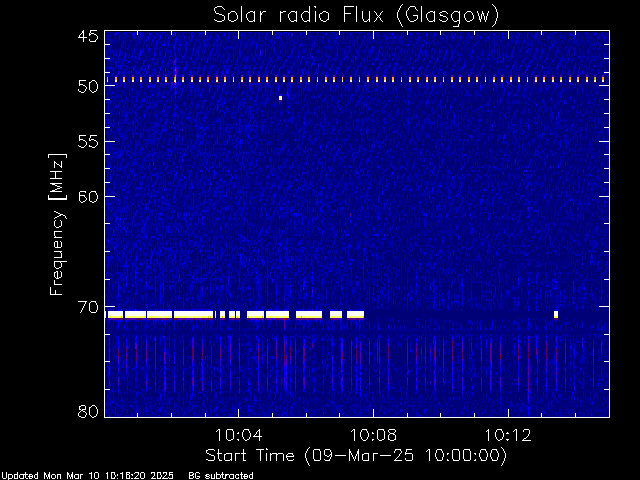Click the 10:12 time tick label

[508, 435]
